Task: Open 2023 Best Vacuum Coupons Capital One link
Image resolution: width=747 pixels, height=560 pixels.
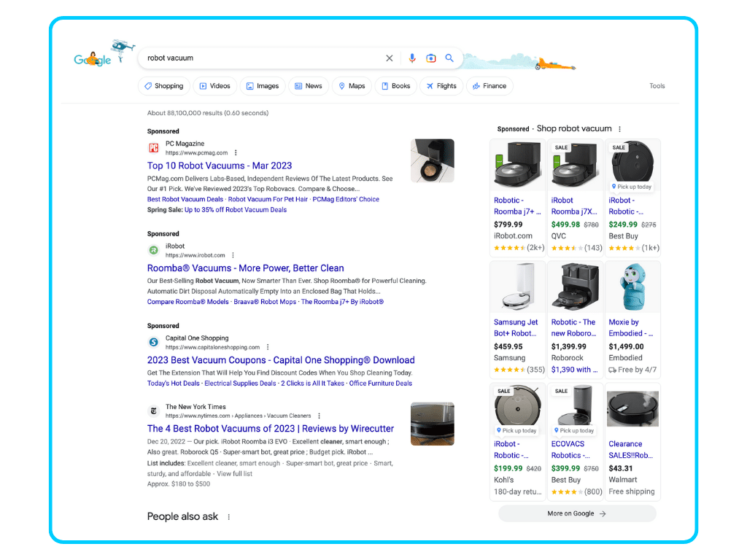Action: click(281, 360)
